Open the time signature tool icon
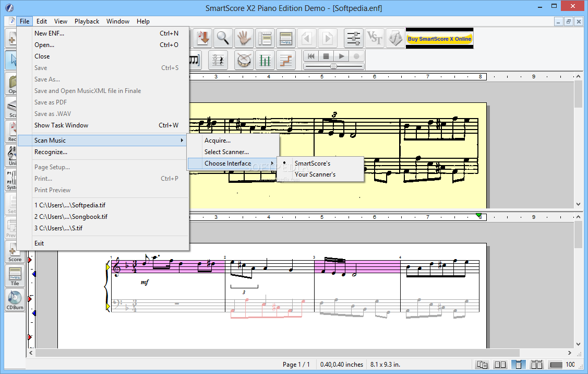The height and width of the screenshot is (374, 588). click(218, 60)
